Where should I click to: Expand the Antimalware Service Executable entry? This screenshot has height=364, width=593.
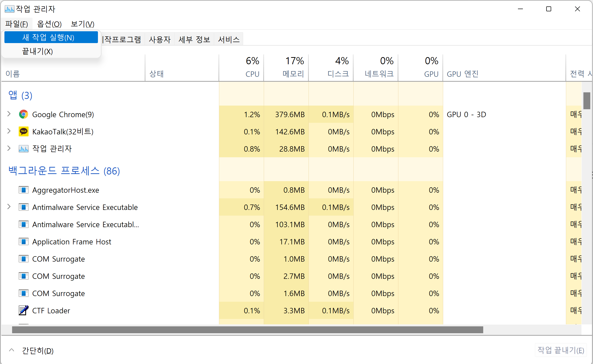click(9, 207)
